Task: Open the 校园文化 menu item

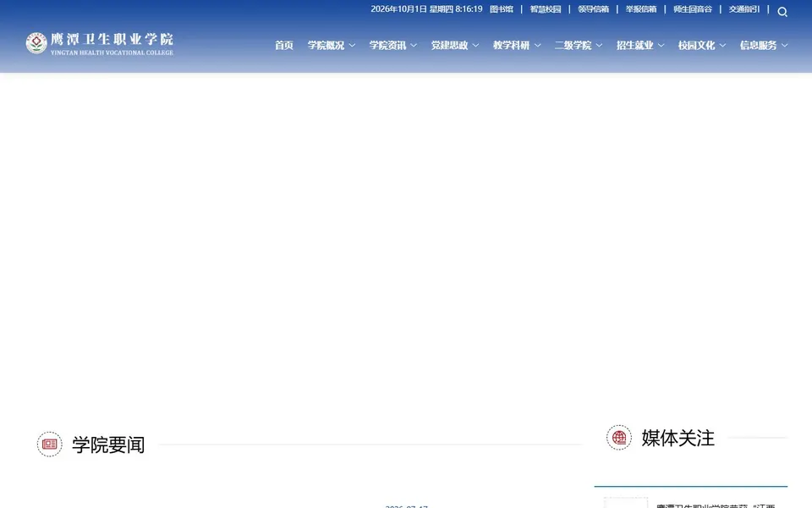Action: tap(696, 45)
